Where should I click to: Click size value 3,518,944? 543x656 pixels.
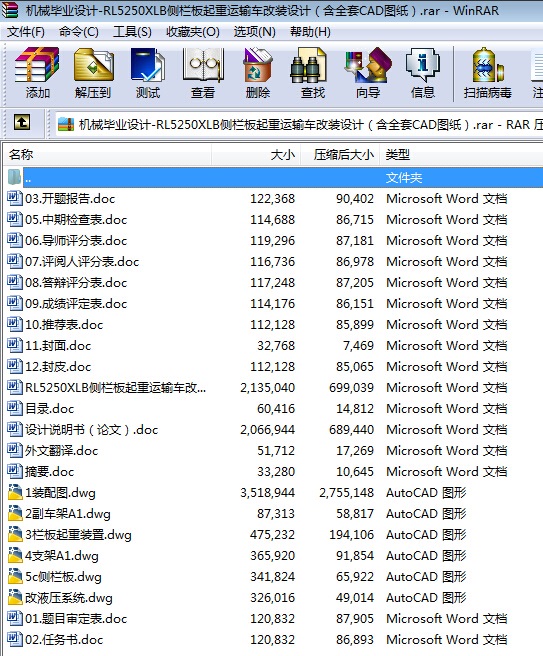click(x=267, y=493)
